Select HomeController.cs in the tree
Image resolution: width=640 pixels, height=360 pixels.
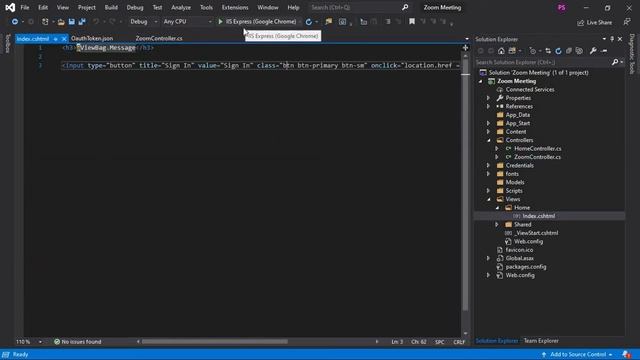(538, 149)
